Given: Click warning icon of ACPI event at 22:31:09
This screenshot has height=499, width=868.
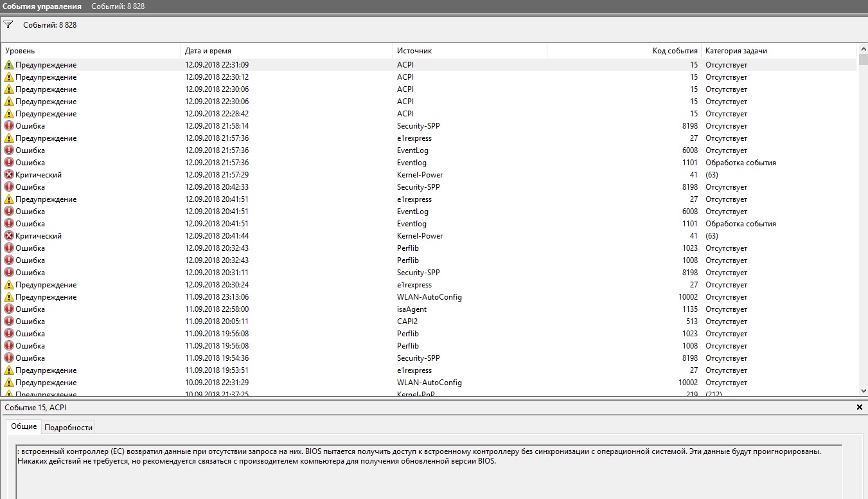Looking at the screenshot, I should pos(9,65).
